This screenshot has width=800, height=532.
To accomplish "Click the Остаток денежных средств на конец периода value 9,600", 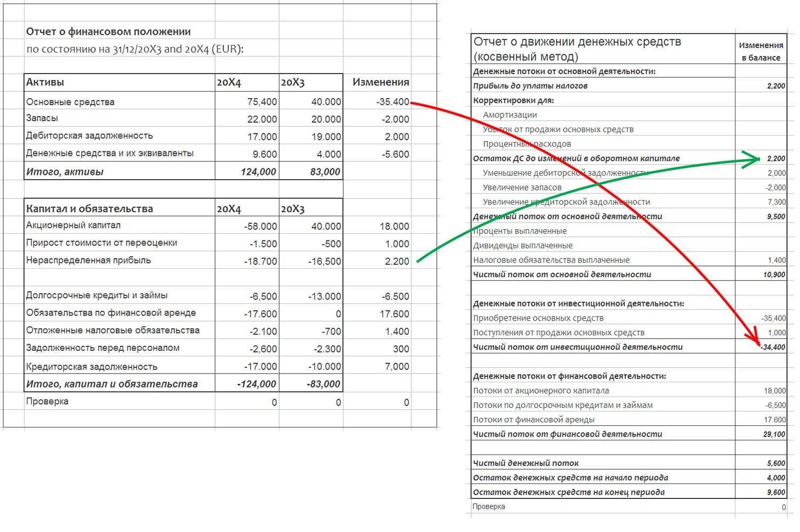I will [776, 492].
